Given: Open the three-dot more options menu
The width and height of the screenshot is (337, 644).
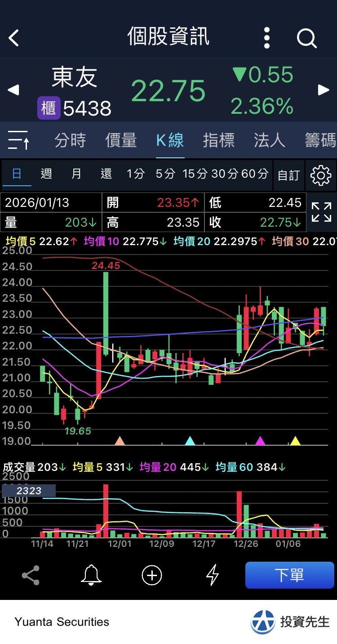Looking at the screenshot, I should pyautogui.click(x=267, y=38).
